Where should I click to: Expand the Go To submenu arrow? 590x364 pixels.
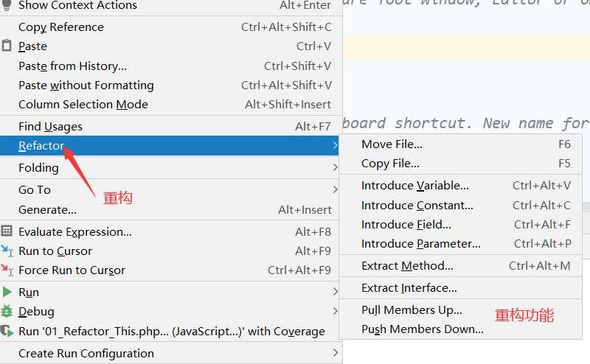(x=335, y=189)
